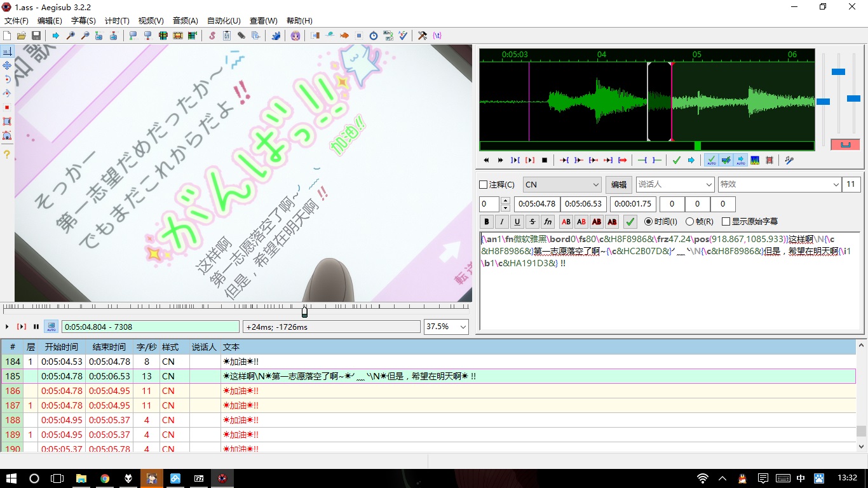Open the CN style dropdown
Screen dimensions: 868x488
(562, 185)
